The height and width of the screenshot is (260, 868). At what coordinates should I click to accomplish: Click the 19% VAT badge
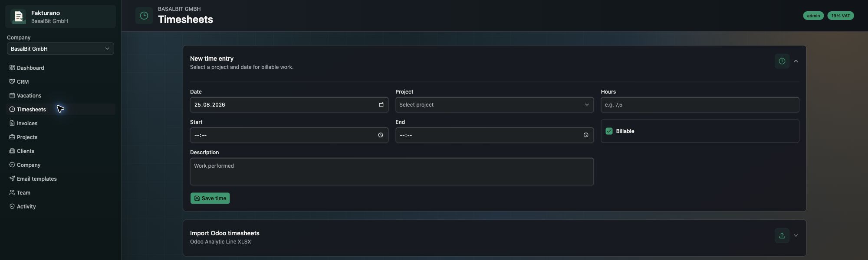click(841, 16)
